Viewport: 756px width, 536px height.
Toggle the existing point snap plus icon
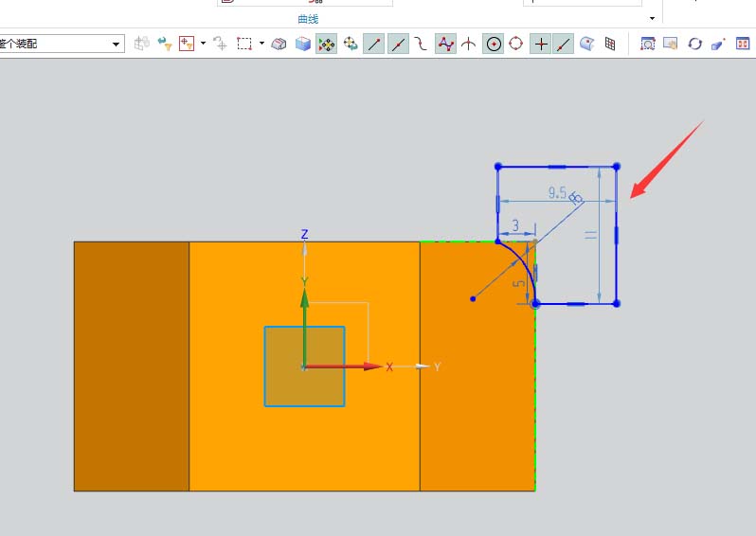541,44
